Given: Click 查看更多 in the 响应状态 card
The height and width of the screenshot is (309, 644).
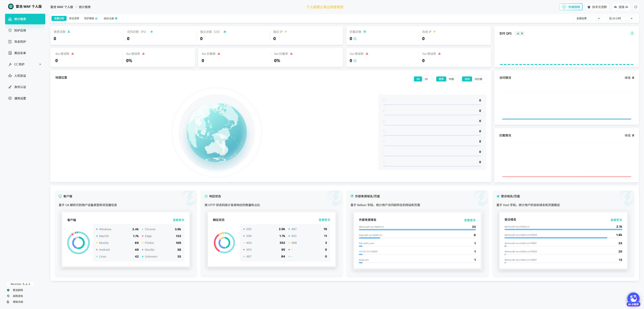Looking at the screenshot, I should 324,220.
